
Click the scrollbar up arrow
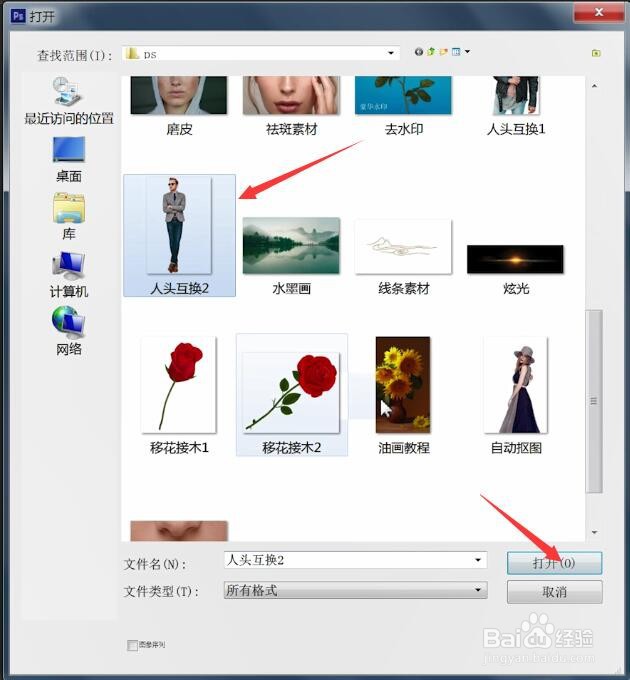pos(594,86)
